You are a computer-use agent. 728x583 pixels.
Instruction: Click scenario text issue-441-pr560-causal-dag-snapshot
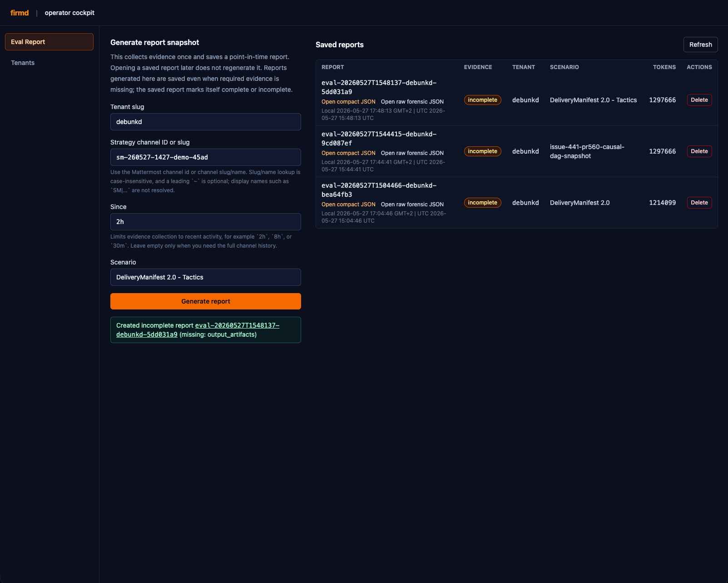click(x=587, y=151)
